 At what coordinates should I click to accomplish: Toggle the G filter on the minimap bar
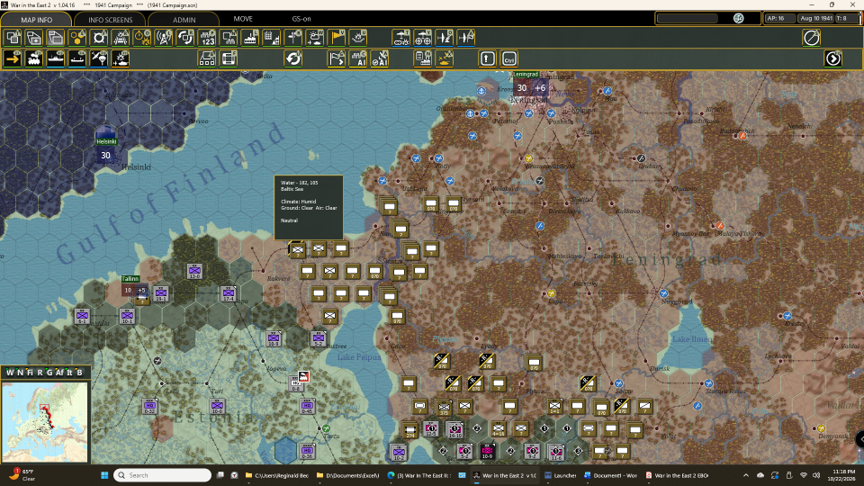click(49, 372)
